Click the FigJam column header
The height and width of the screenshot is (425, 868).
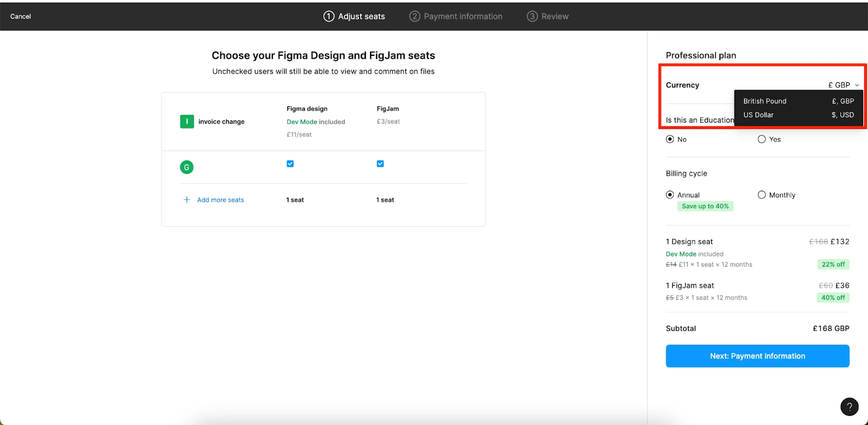388,108
